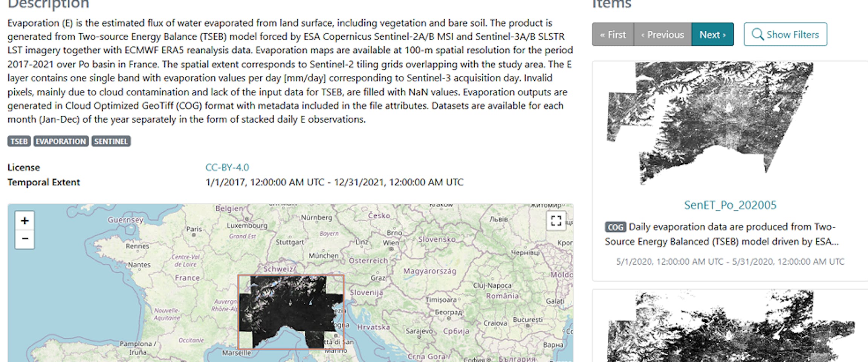Image resolution: width=868 pixels, height=362 pixels.
Task: Click the item date range 5/1/2020 text
Action: [730, 262]
